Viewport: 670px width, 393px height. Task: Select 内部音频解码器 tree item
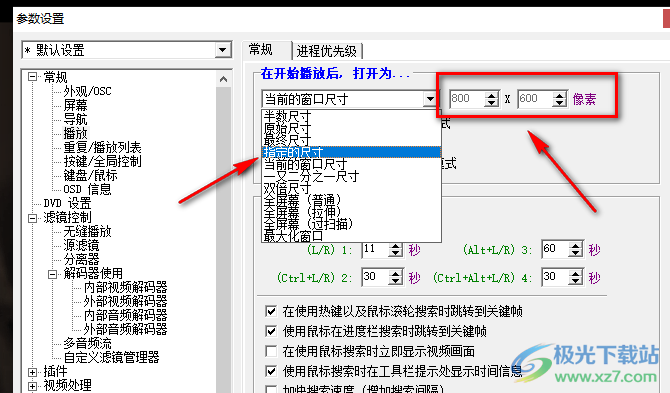125,315
